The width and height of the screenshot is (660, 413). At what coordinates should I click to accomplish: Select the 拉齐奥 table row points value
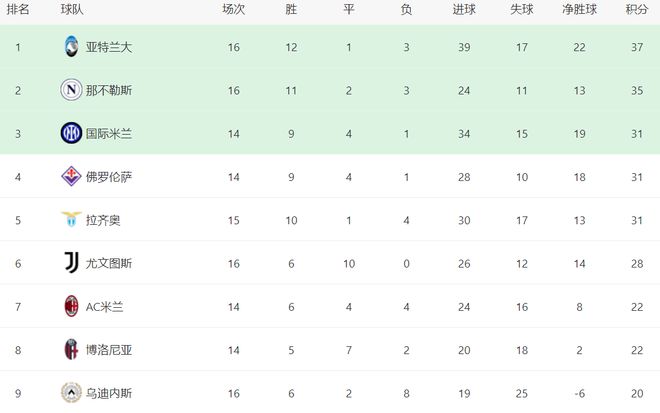[636, 220]
